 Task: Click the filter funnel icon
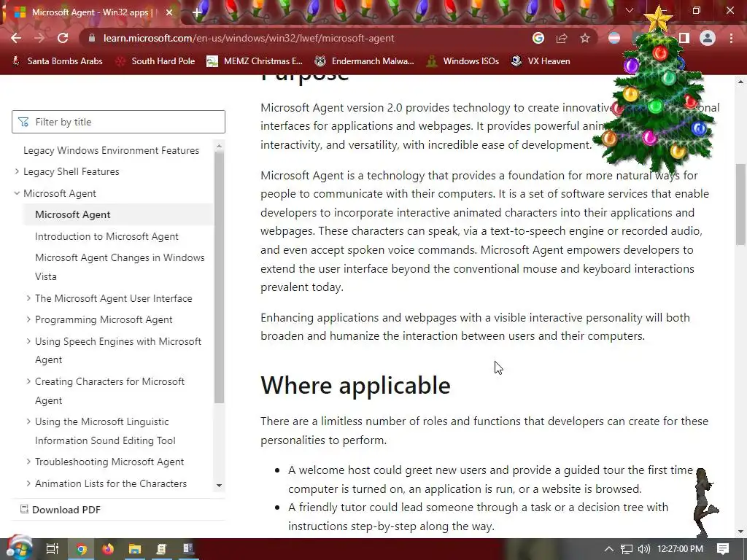tap(23, 122)
